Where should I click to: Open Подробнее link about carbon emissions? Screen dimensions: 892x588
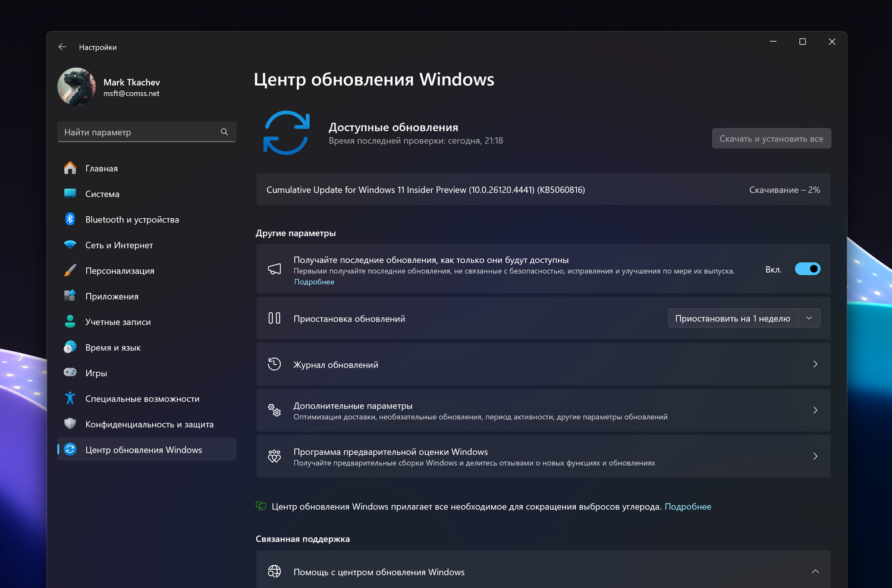coord(687,507)
